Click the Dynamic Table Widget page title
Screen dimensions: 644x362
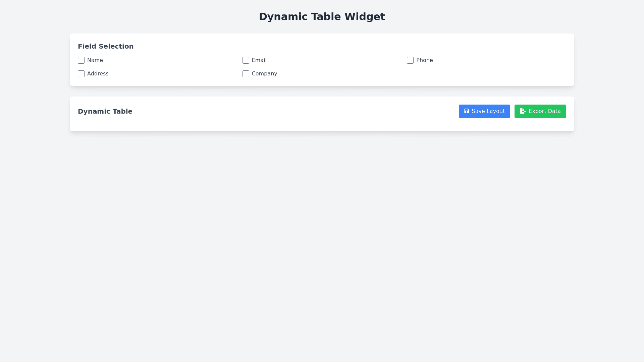(322, 17)
